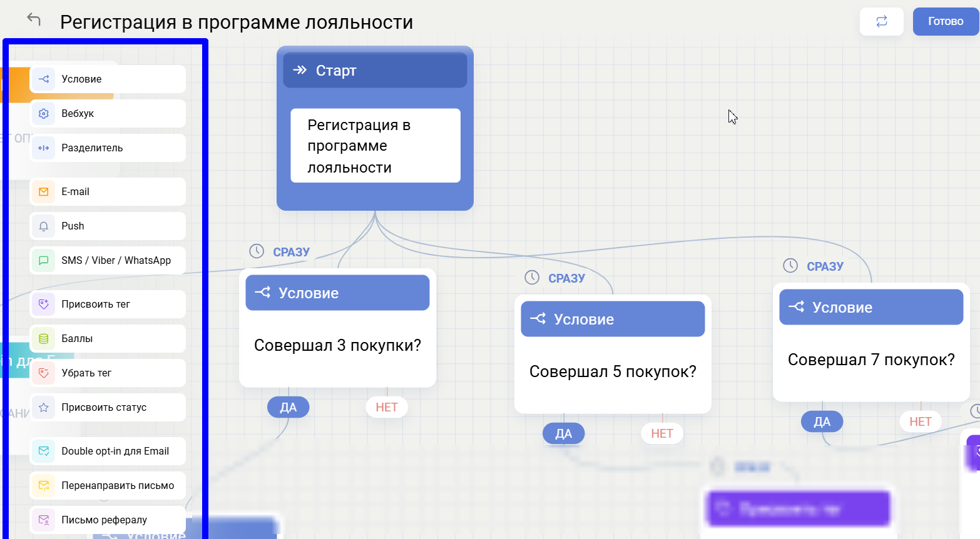
Task: Choose the Вебхук gear icon item
Action: 108,114
